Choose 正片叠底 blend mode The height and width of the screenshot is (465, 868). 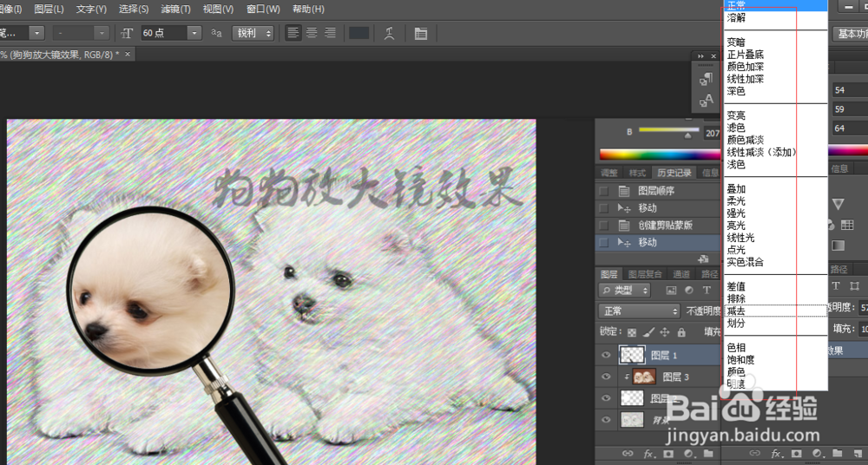(775, 55)
